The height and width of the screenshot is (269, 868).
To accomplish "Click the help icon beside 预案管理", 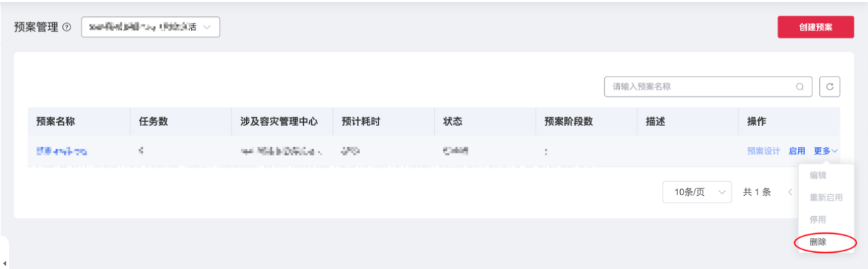I will pos(66,28).
